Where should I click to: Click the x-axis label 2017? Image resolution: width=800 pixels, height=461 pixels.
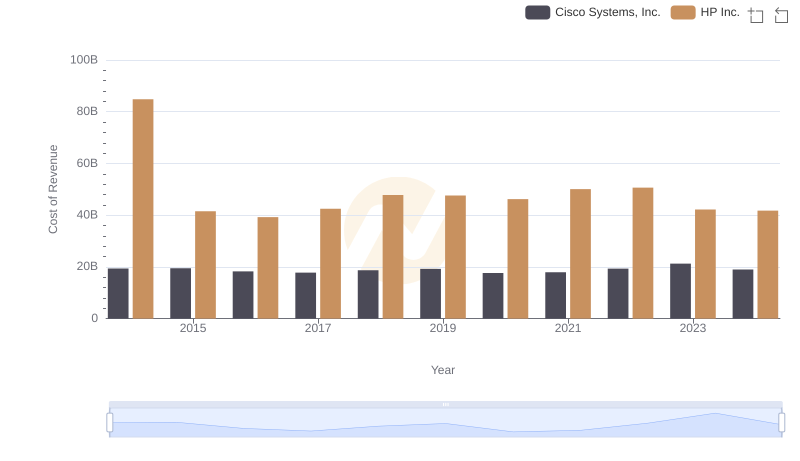(318, 328)
